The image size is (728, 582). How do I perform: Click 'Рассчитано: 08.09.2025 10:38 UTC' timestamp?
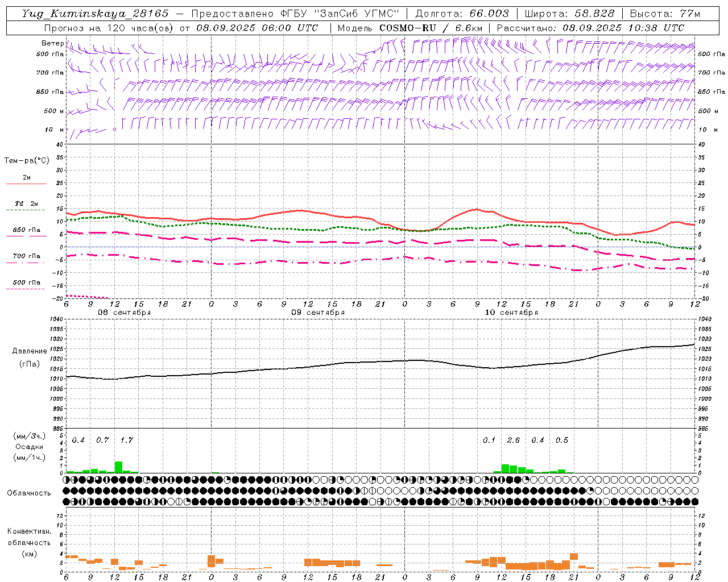(590, 28)
